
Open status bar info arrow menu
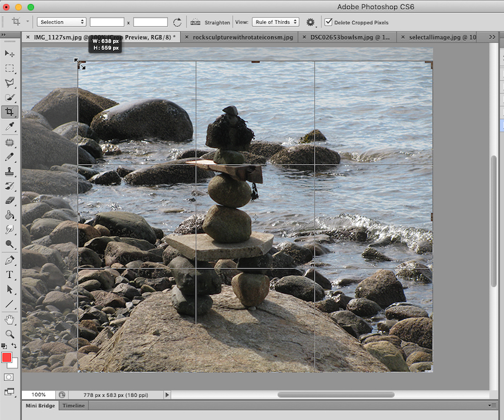coord(167,395)
